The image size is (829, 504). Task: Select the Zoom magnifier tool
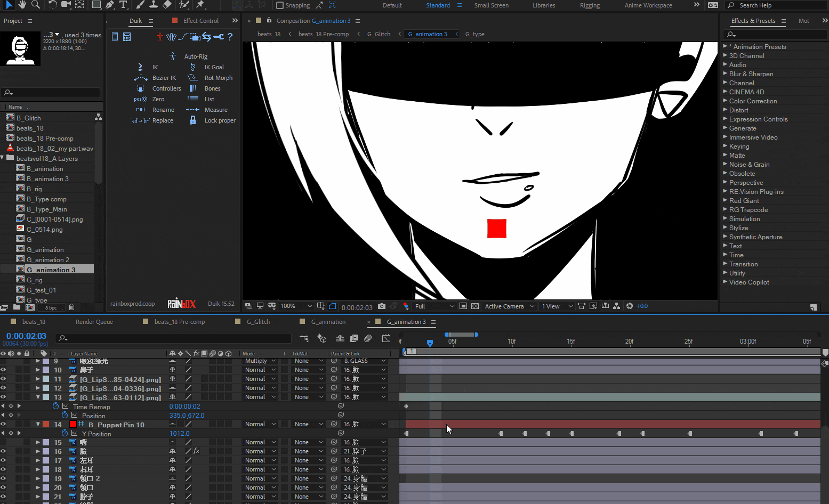pyautogui.click(x=36, y=5)
